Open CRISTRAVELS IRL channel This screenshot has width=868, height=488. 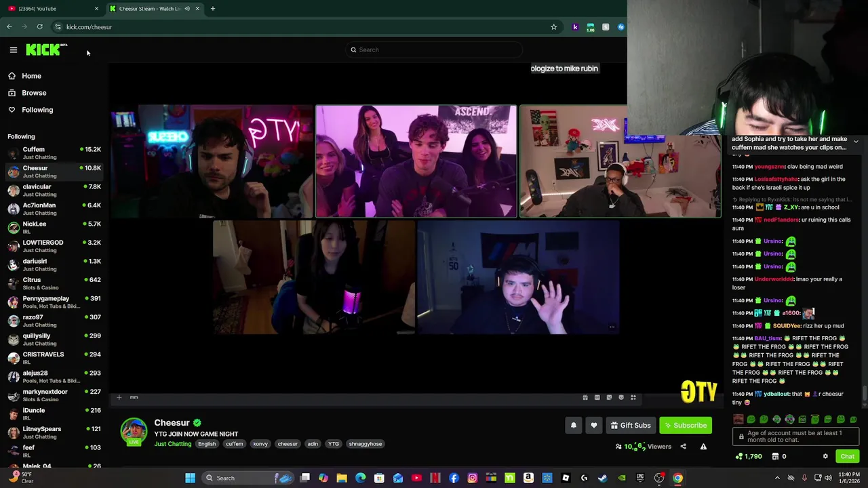click(54, 358)
